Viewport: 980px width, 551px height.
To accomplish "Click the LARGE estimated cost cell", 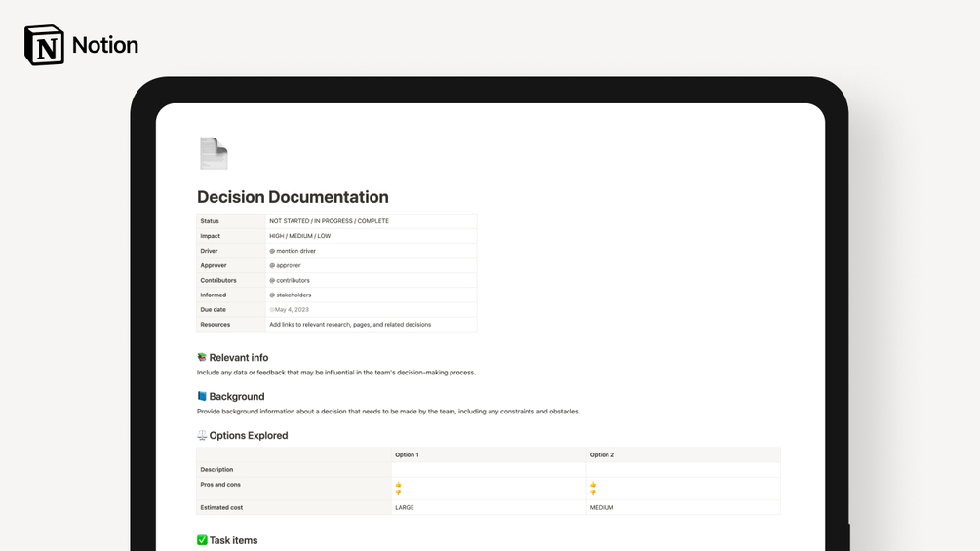I will [489, 508].
